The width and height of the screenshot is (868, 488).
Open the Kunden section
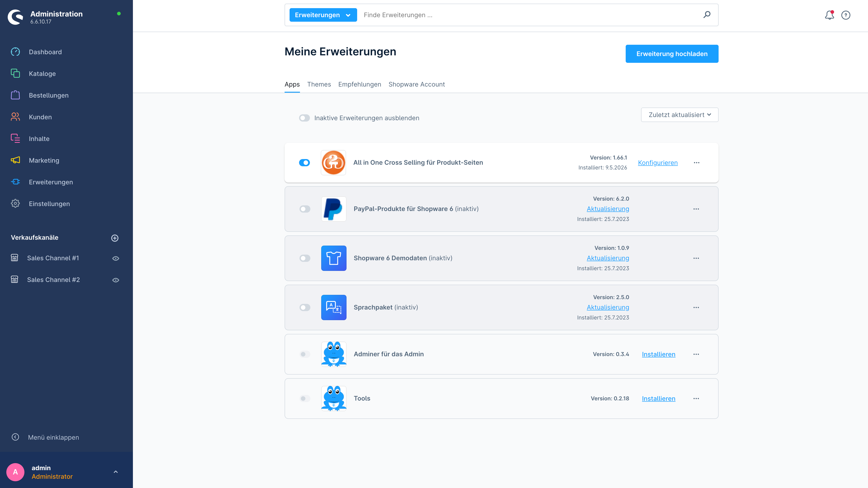(40, 117)
